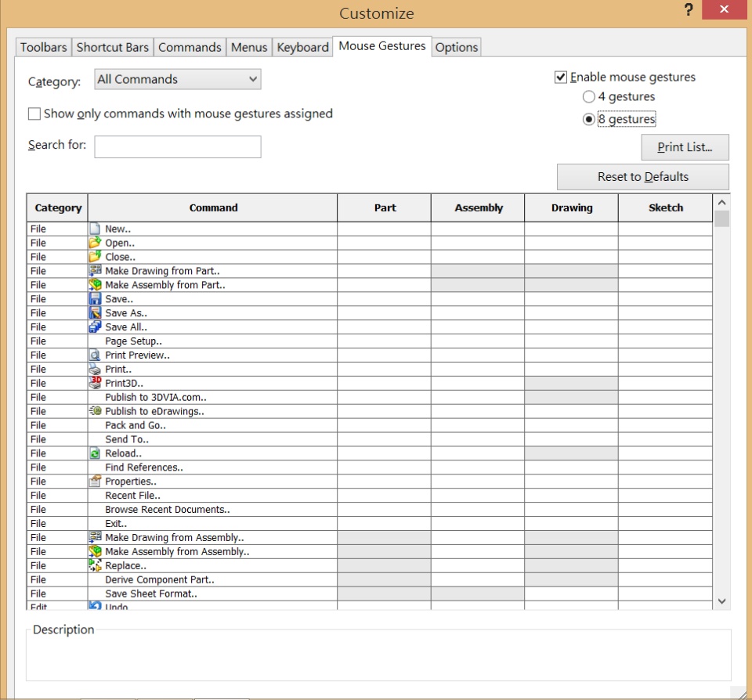This screenshot has height=700, width=752.
Task: Click the Print printer icon
Action: [x=95, y=369]
